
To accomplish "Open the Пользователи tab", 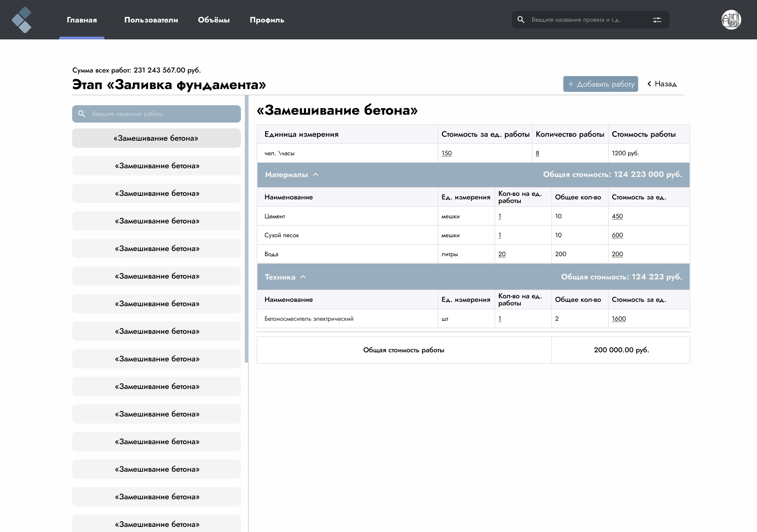I will 151,20.
